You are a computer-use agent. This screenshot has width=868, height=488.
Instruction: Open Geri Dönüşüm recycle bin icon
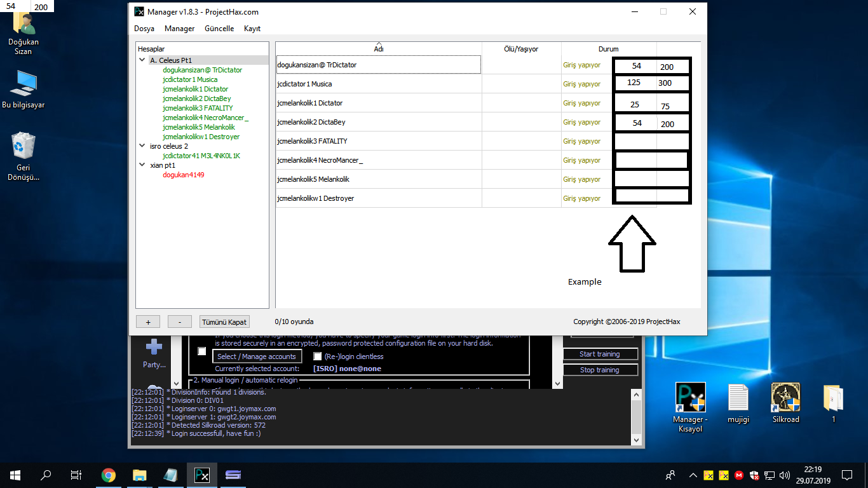click(x=24, y=147)
